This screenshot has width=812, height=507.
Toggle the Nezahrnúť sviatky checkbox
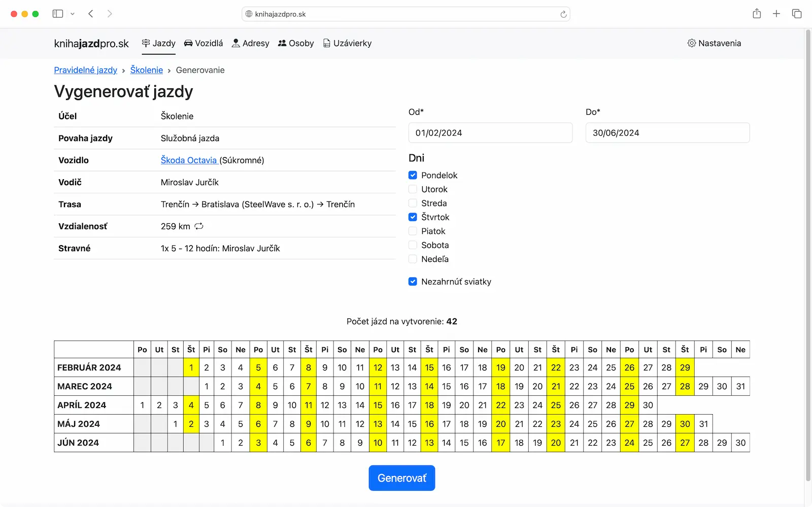click(413, 282)
